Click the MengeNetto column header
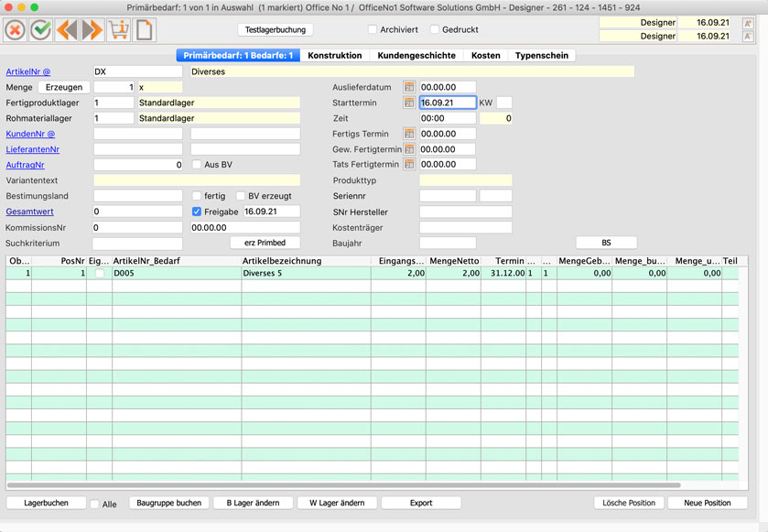Image resolution: width=768 pixels, height=532 pixels. (x=453, y=261)
